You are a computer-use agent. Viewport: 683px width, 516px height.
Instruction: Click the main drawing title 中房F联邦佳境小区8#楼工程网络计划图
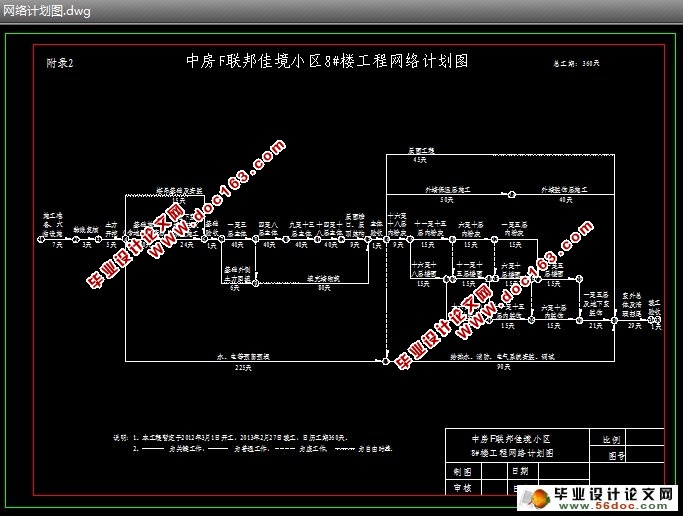pos(327,61)
